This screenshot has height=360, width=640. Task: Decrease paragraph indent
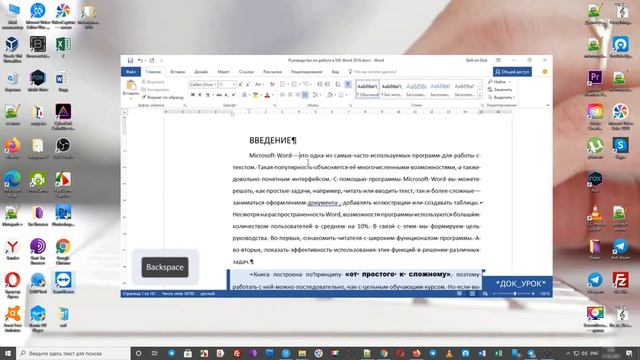(x=320, y=84)
